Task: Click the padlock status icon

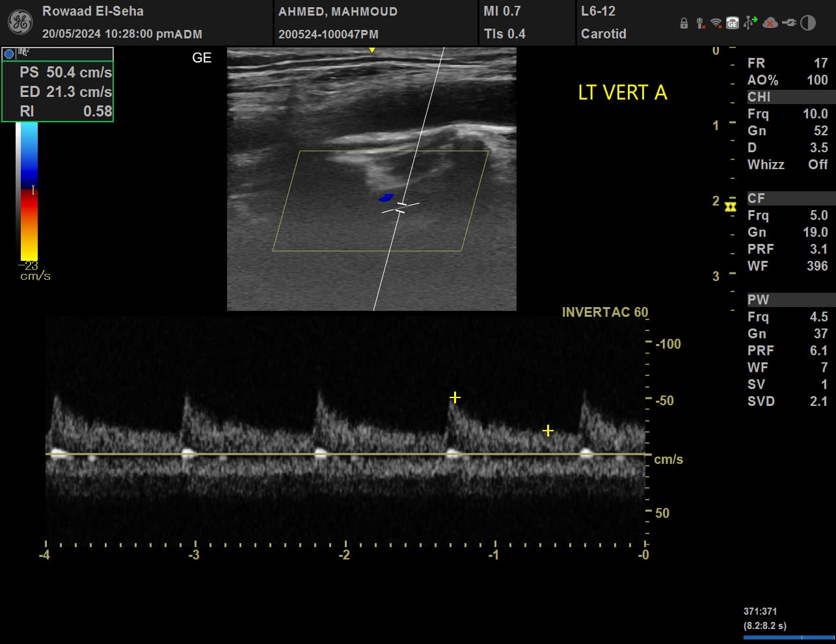Action: click(x=684, y=23)
